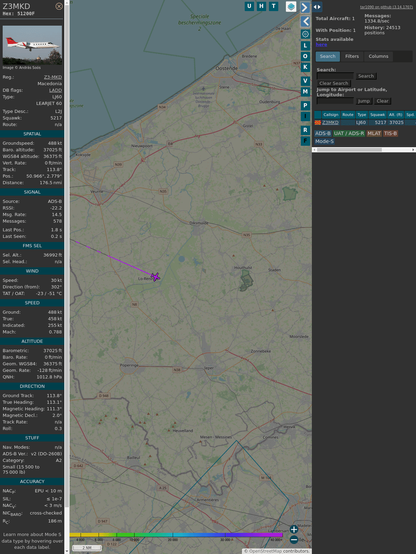The height and width of the screenshot is (554, 416).
Task: Click the Clear button next to Jump
Action: (382, 101)
